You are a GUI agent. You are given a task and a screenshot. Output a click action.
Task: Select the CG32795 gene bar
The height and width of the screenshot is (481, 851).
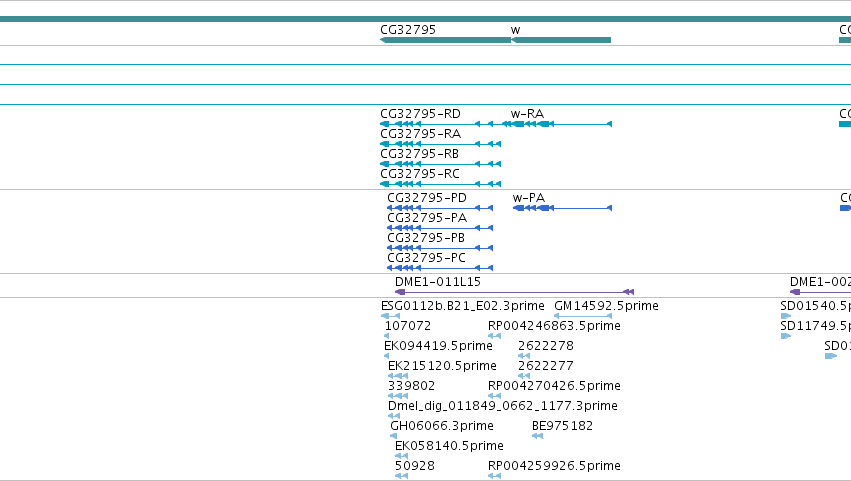[x=445, y=40]
